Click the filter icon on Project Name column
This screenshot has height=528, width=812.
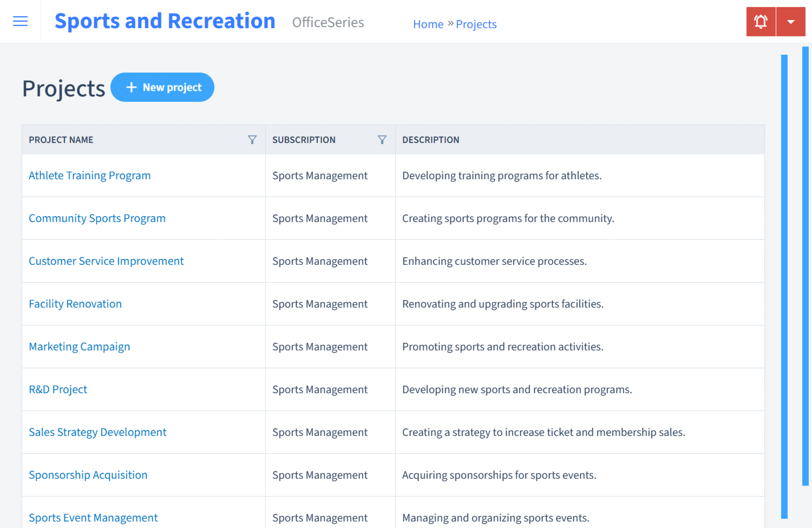[x=252, y=139]
